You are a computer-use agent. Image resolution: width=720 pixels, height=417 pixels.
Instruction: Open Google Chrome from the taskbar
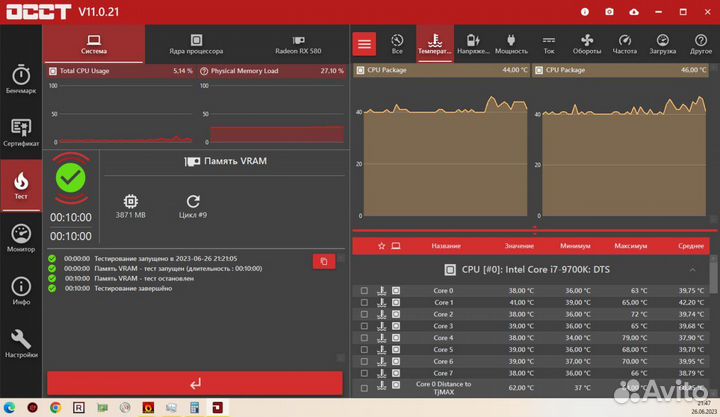pyautogui.click(x=56, y=407)
